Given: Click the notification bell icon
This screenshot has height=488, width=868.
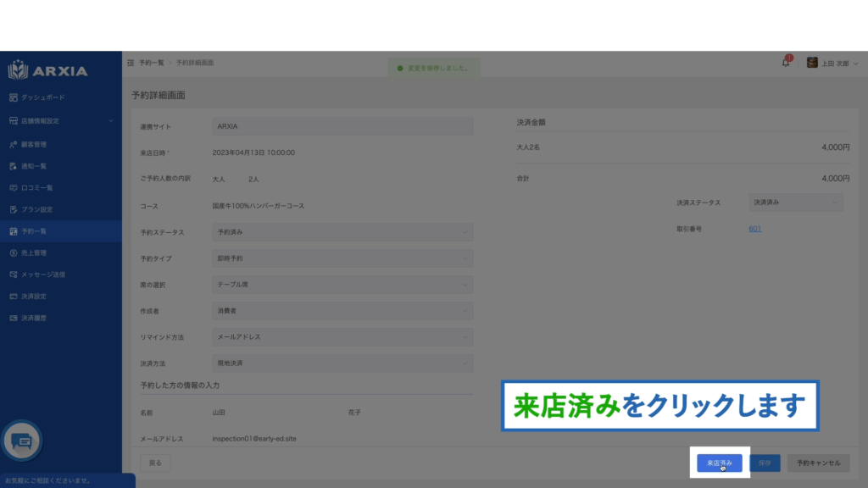Looking at the screenshot, I should (785, 63).
